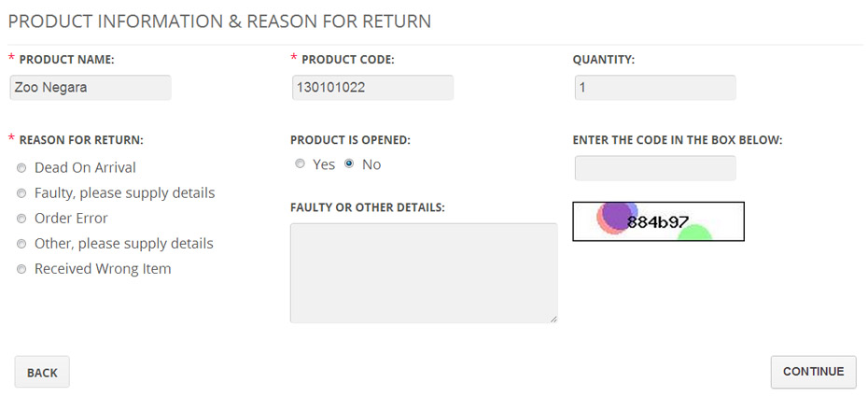
Task: Click the Quantity input box
Action: [655, 88]
